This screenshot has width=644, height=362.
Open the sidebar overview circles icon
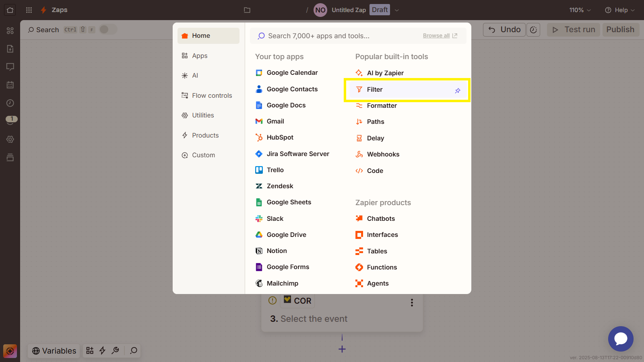pyautogui.click(x=10, y=31)
